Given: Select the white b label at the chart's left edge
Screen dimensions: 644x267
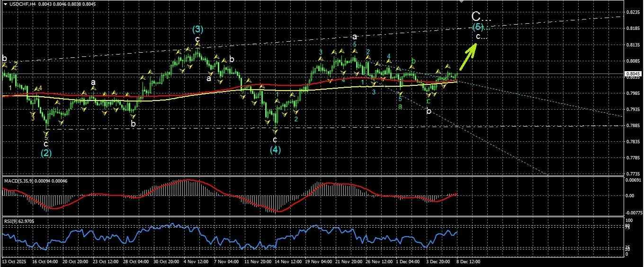Looking at the screenshot, I should pos(4,59).
